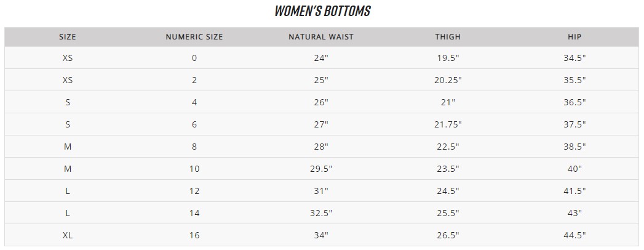644x250 pixels.
Task: Select numeric size 16 cell
Action: (194, 235)
